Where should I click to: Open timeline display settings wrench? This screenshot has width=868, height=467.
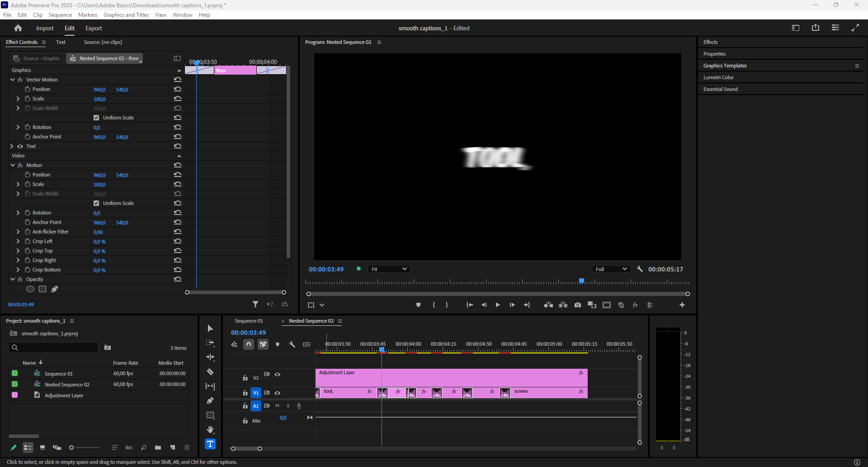pos(292,344)
